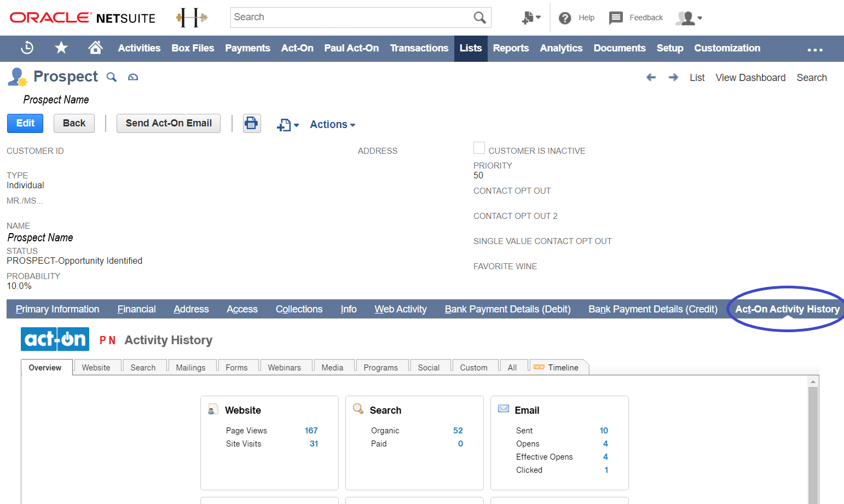Viewport: 844px width, 504px height.
Task: Expand the Actions dropdown
Action: [333, 124]
